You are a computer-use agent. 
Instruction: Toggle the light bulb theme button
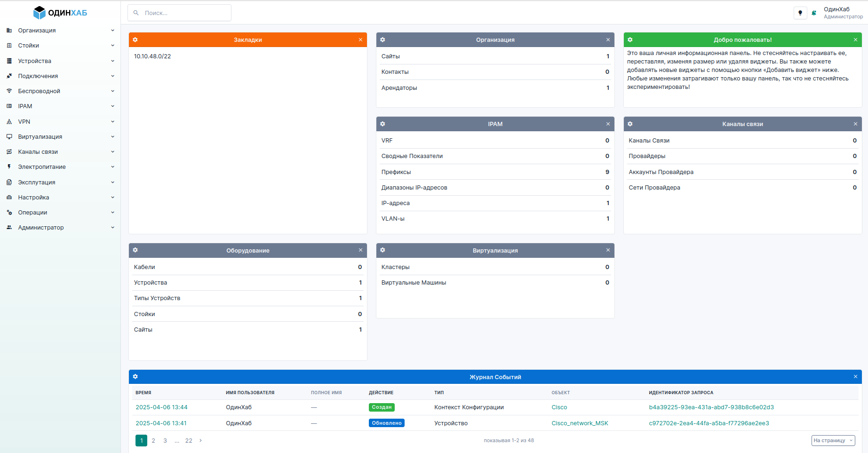tap(800, 13)
